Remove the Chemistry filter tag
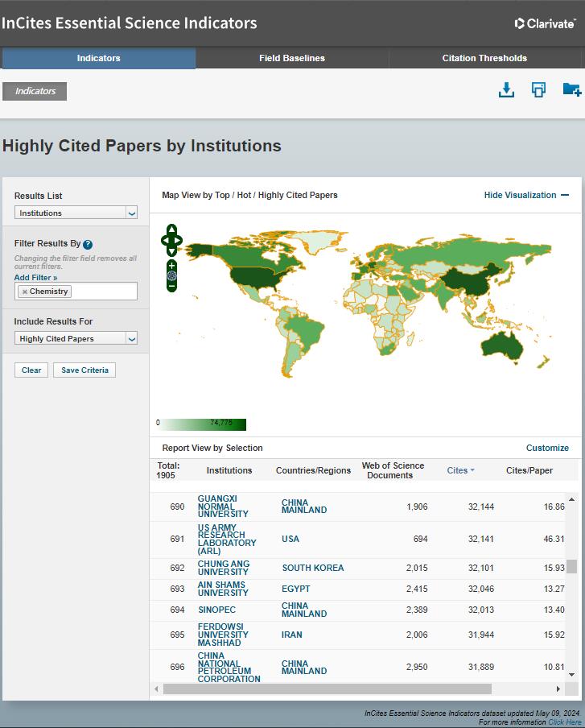Image resolution: width=585 pixels, height=728 pixels. [x=25, y=292]
